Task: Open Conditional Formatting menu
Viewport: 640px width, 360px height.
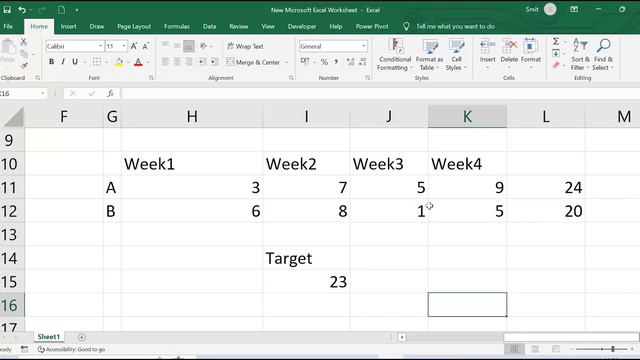Action: 395,55
